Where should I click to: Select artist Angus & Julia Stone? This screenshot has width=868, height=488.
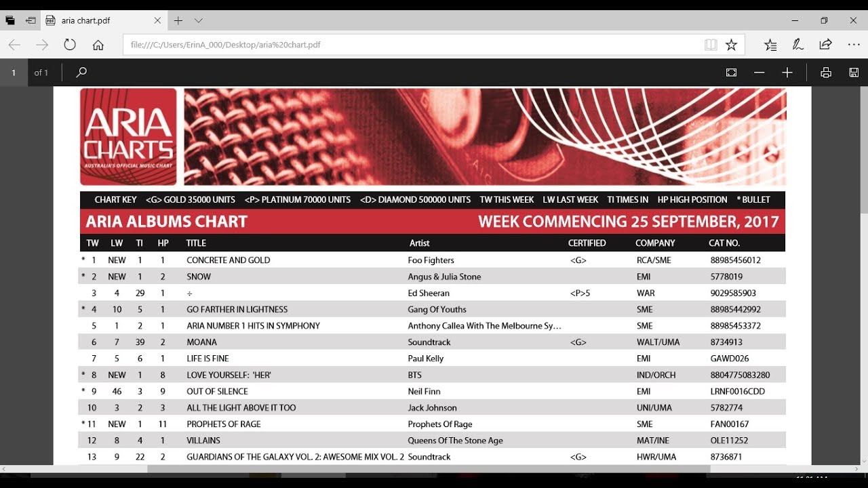coord(445,277)
